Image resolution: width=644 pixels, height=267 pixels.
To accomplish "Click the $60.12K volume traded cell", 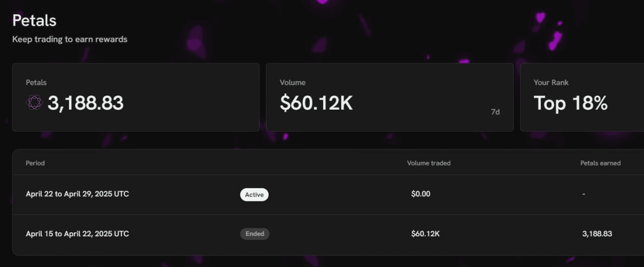I will pyautogui.click(x=425, y=234).
